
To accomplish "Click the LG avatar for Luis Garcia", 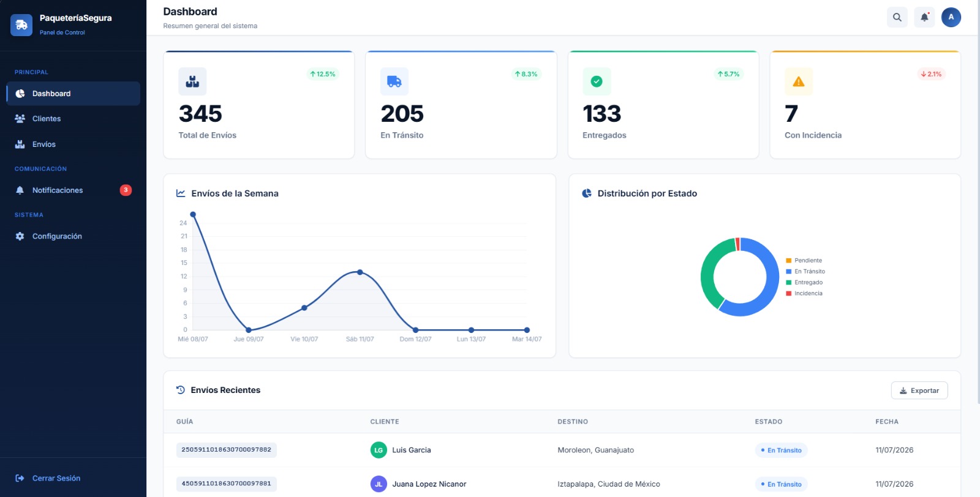I will [x=379, y=450].
